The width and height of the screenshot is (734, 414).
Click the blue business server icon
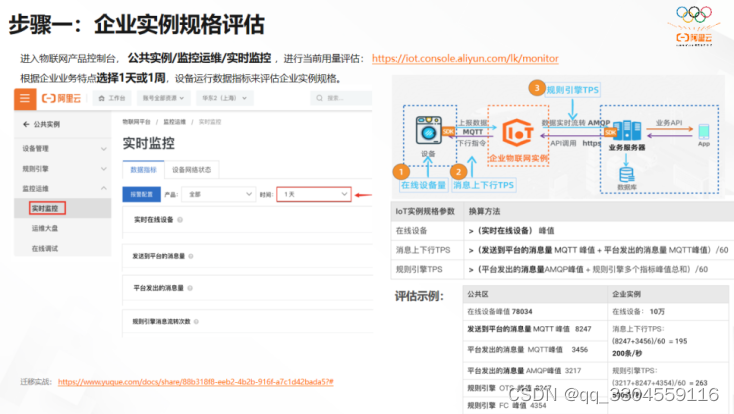(x=627, y=131)
